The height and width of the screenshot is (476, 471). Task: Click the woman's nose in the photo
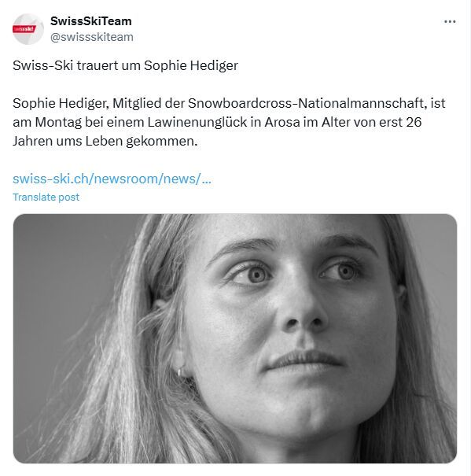(304, 308)
